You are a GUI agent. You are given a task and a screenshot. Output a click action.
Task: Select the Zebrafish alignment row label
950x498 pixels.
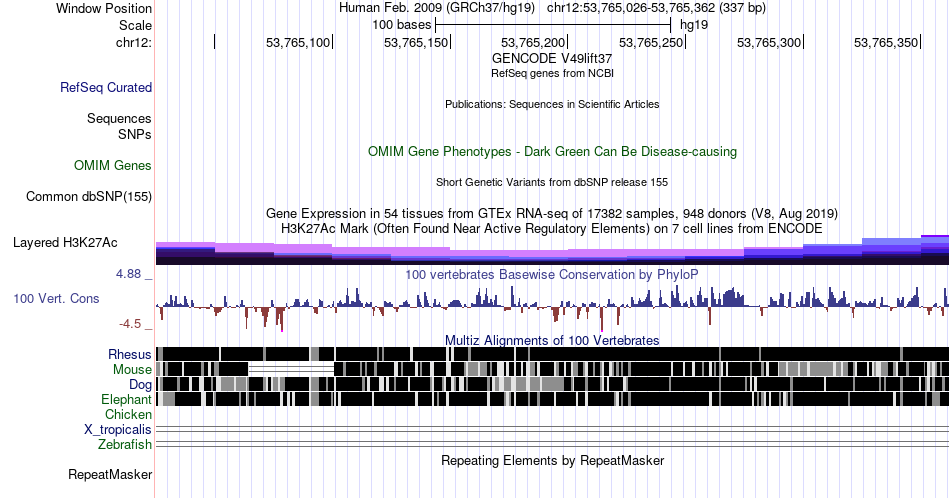pyautogui.click(x=125, y=444)
